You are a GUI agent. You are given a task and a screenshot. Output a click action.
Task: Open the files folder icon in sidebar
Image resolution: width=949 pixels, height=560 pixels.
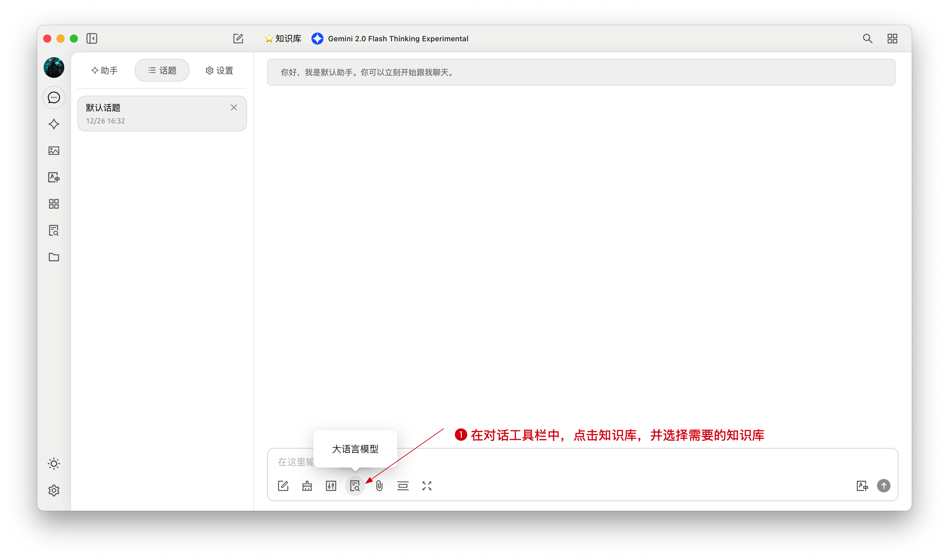tap(54, 257)
